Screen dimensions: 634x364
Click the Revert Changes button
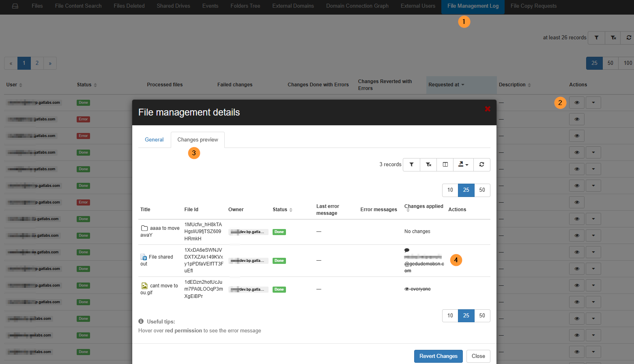click(x=438, y=356)
